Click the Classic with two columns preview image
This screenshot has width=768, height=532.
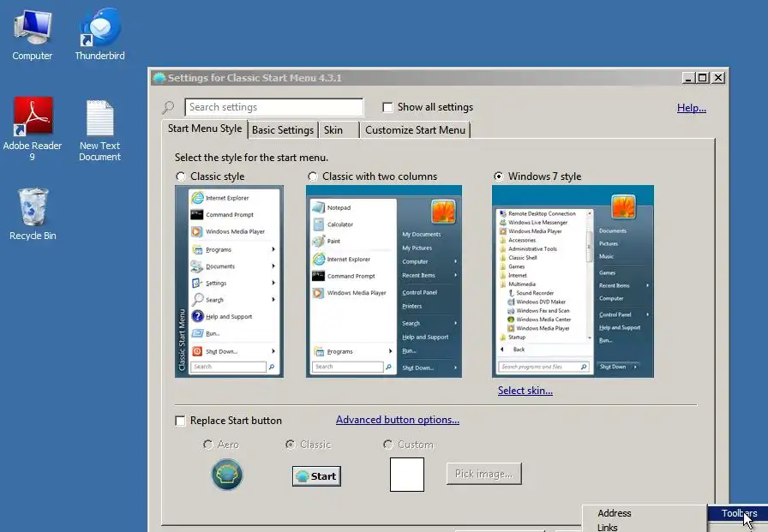(384, 281)
